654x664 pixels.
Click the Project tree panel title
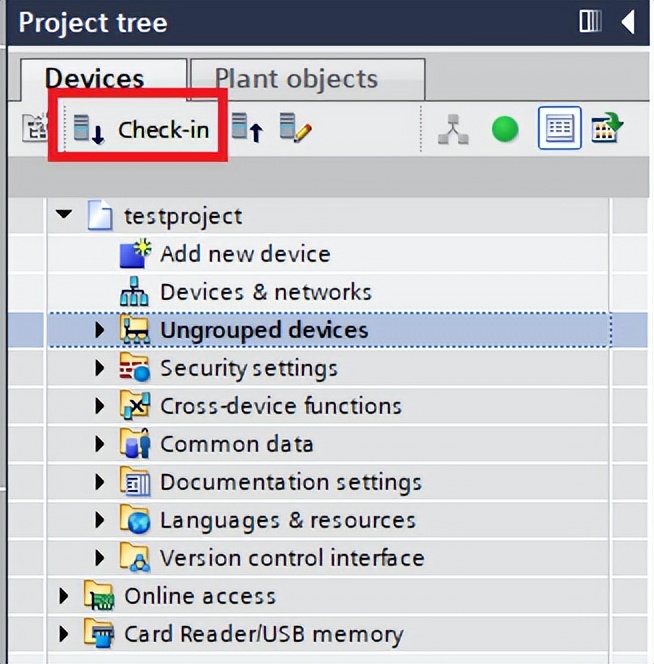tap(93, 22)
